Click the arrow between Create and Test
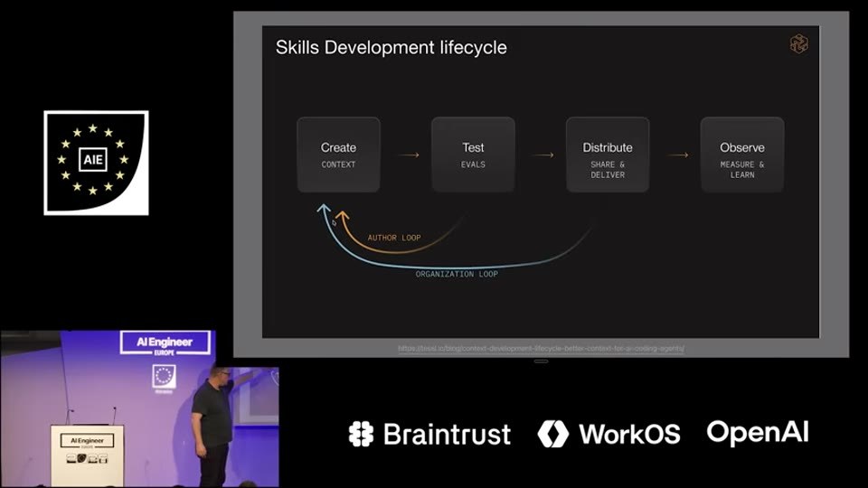868x488 pixels. pos(409,155)
